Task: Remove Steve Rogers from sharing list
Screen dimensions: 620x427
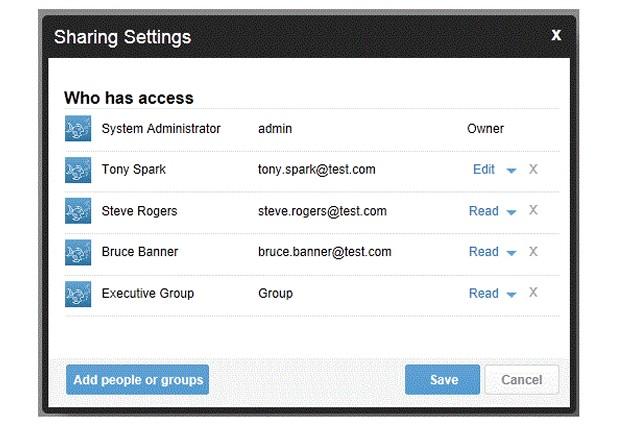Action: pyautogui.click(x=533, y=210)
